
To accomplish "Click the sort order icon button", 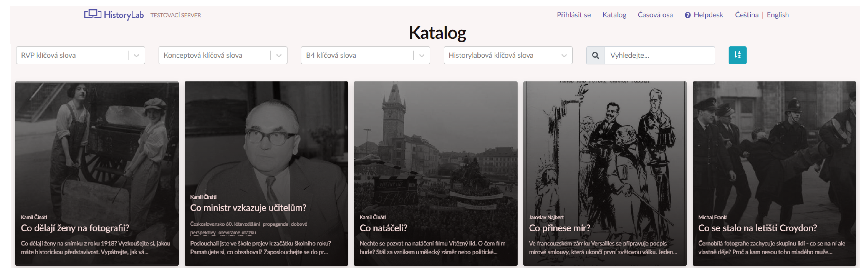I will pyautogui.click(x=737, y=55).
